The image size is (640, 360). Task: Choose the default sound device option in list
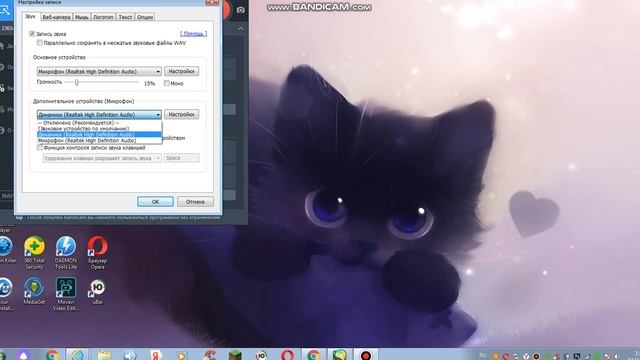99,129
